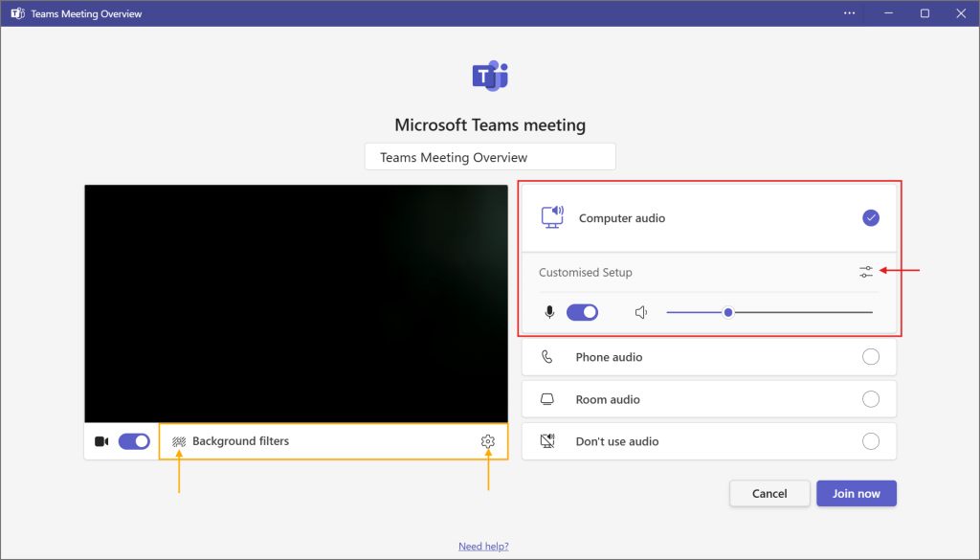Click the black video preview area
The image size is (980, 560).
point(297,303)
